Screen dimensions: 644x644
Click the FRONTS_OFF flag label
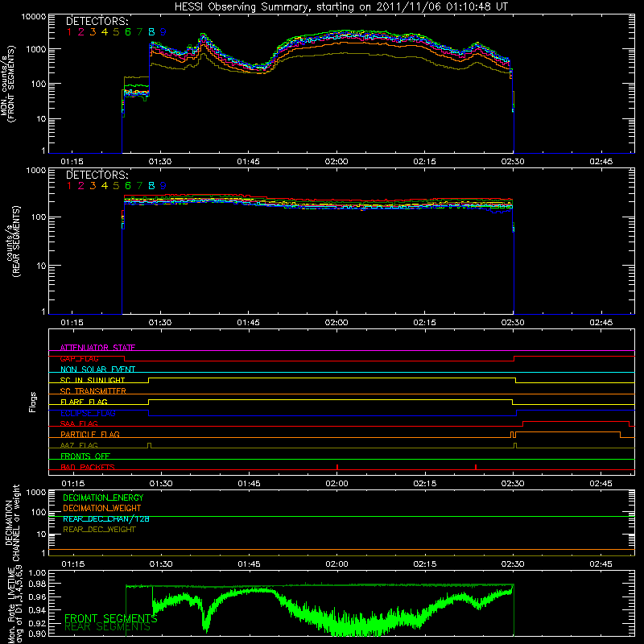(85, 456)
